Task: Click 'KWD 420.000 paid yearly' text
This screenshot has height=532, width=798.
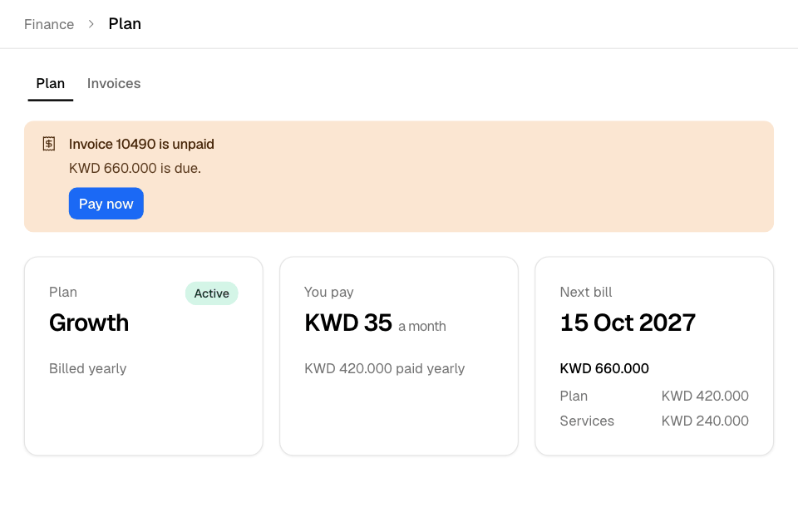Action: click(x=384, y=368)
